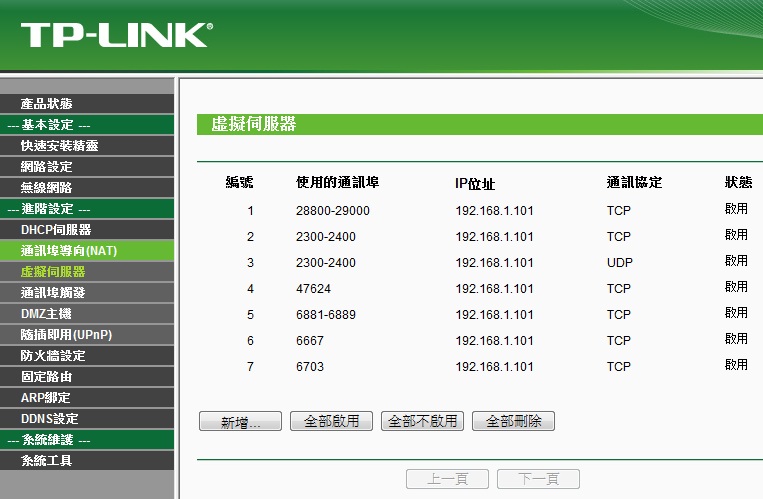Open 系統工具 system tools
The height and width of the screenshot is (499, 763).
point(46,461)
